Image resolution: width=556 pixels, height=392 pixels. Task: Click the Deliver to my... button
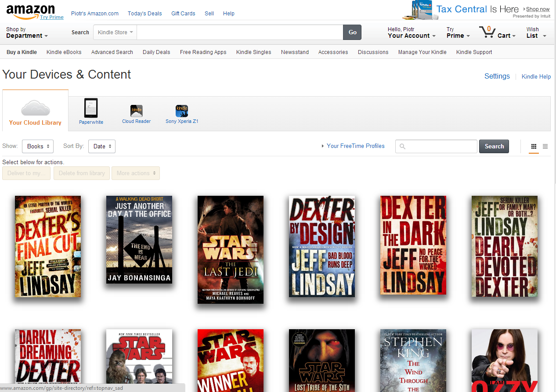point(26,173)
